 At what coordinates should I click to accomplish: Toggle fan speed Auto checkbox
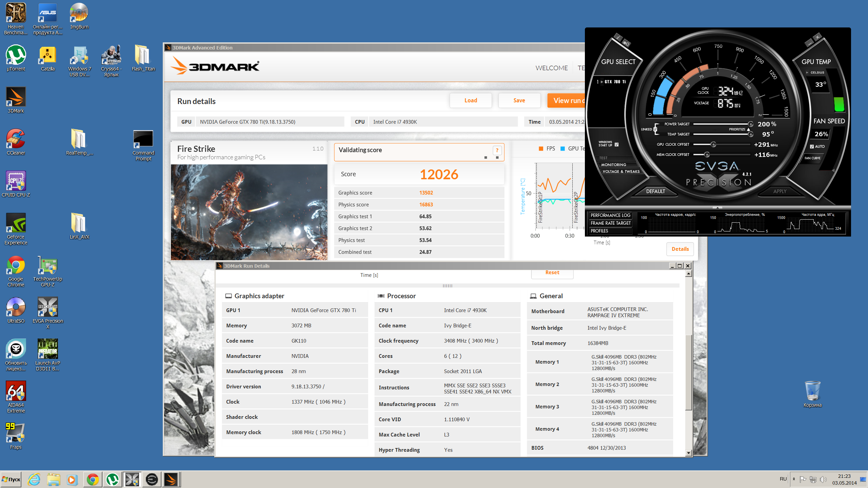click(812, 146)
